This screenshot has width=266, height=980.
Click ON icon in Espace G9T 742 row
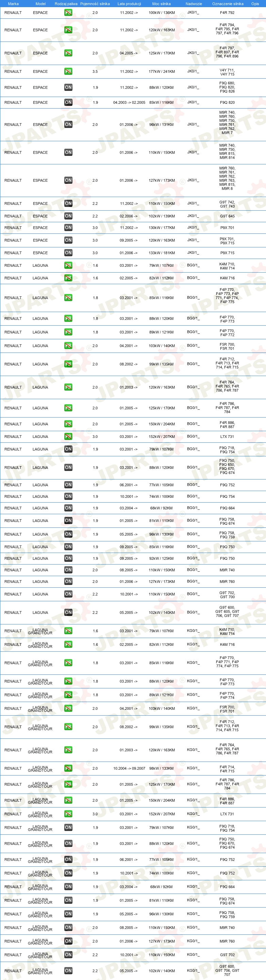click(68, 203)
